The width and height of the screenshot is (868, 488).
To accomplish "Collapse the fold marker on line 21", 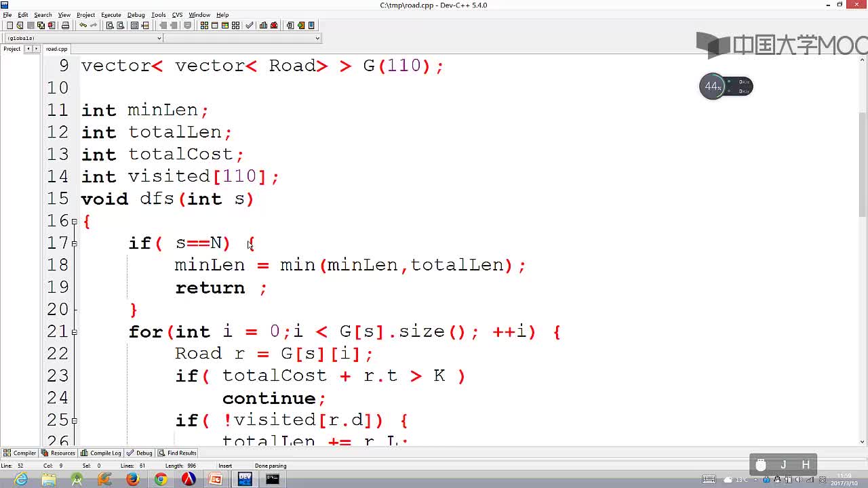I will coord(75,332).
